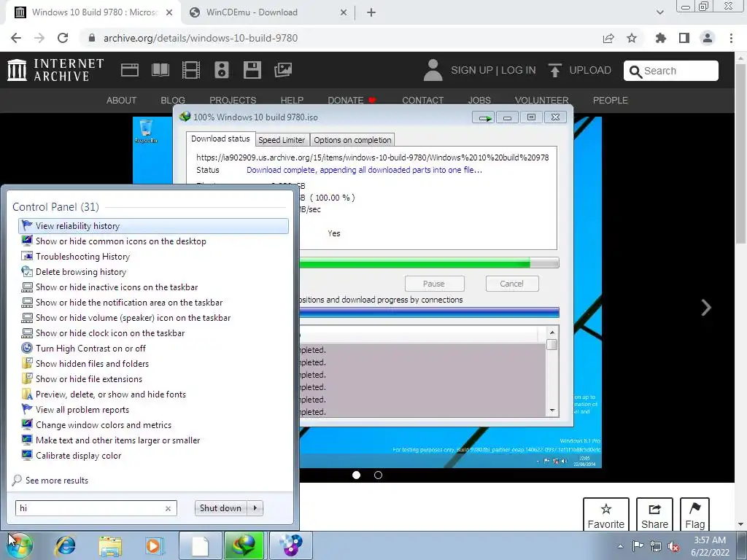Image resolution: width=747 pixels, height=560 pixels.
Task: Focus the Internet Archive Search field
Action: [671, 71]
